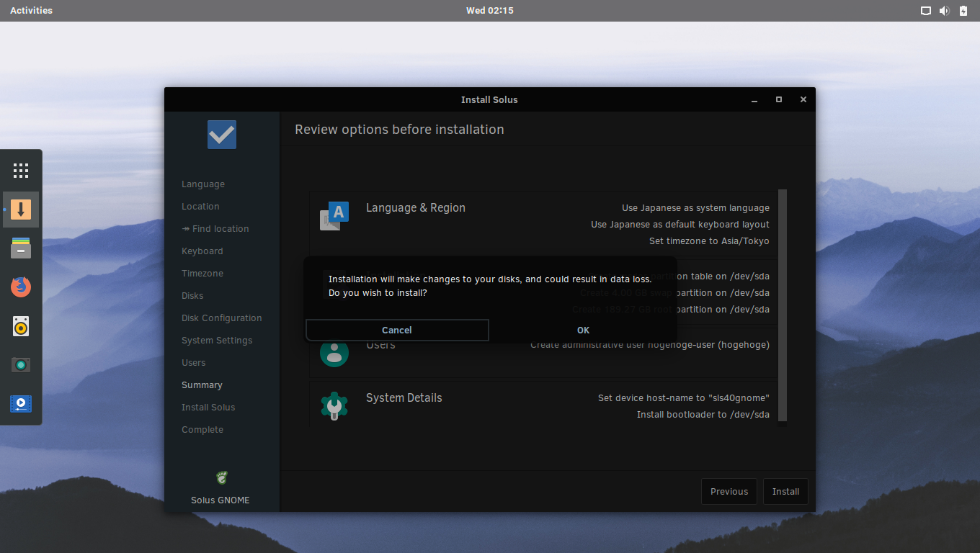Cancel the installation confirmation dialog

(x=397, y=331)
